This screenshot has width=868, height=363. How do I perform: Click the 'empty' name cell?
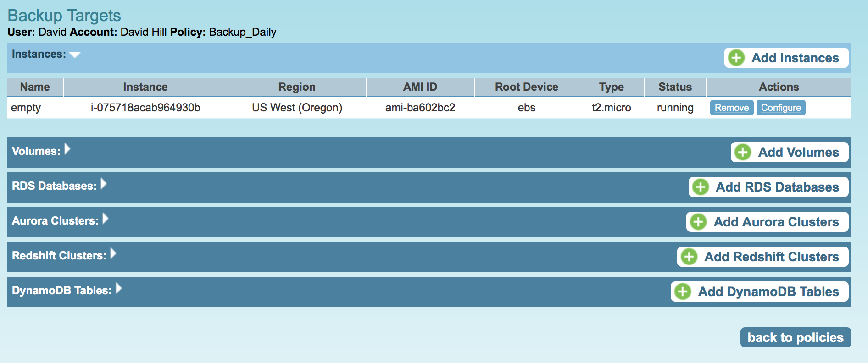(x=26, y=108)
